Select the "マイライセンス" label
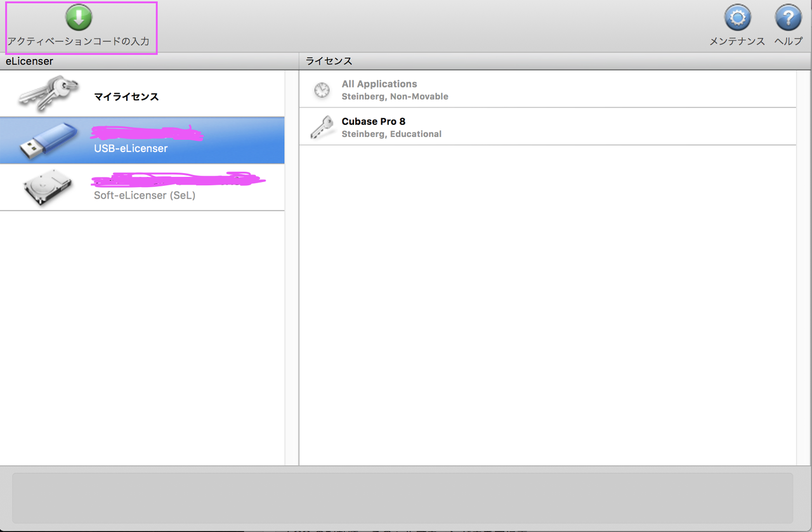The width and height of the screenshot is (812, 532). (x=126, y=97)
